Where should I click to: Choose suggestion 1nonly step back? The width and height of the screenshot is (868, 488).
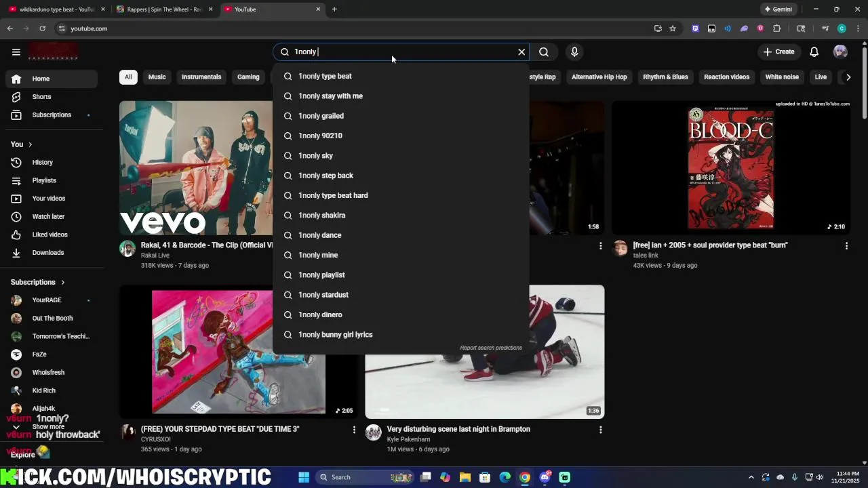pos(401,176)
